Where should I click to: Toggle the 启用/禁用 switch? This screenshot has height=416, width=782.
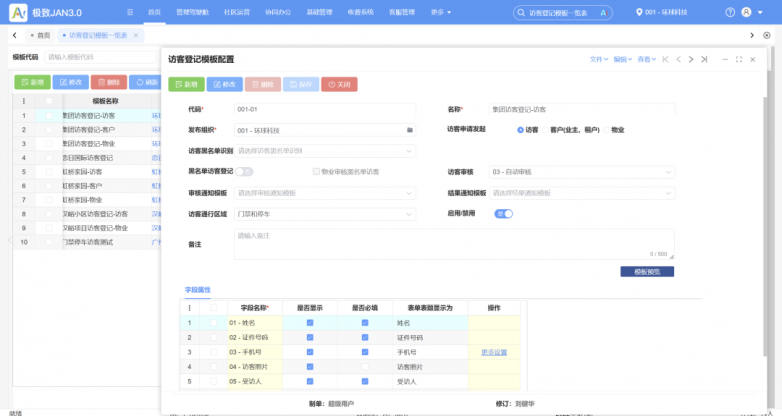[x=503, y=213]
